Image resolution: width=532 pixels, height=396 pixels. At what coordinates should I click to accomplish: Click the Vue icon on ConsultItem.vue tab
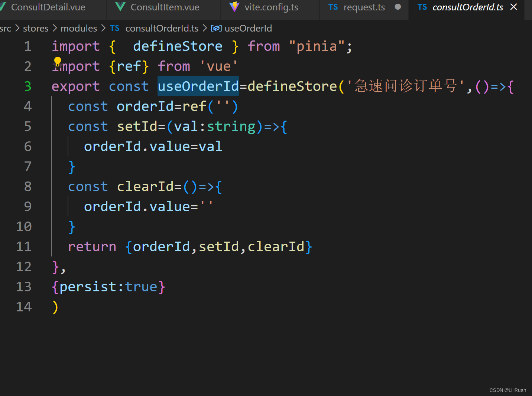click(120, 7)
